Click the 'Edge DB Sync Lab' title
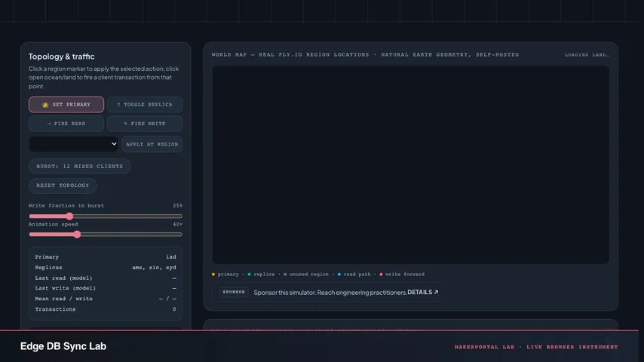The image size is (644, 362). 63,346
